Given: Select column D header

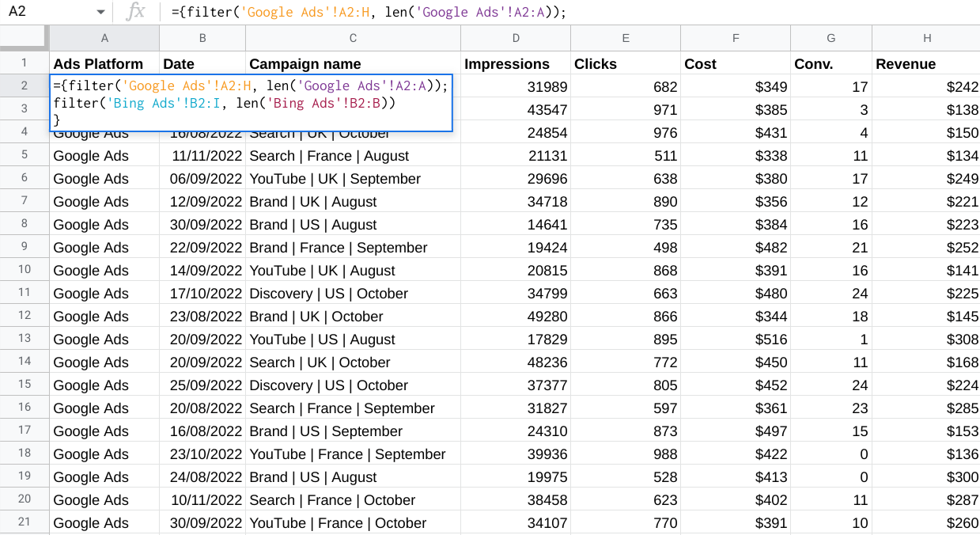Looking at the screenshot, I should point(516,38).
